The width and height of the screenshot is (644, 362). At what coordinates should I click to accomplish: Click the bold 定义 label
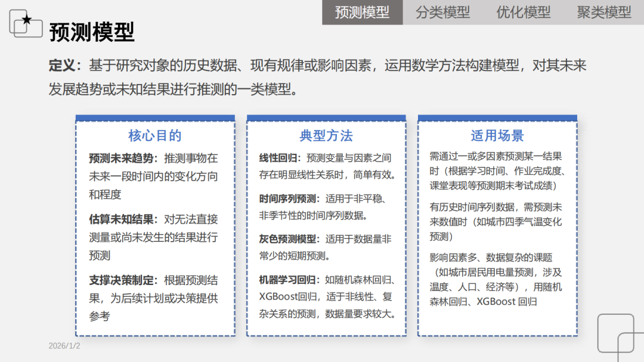pyautogui.click(x=63, y=66)
